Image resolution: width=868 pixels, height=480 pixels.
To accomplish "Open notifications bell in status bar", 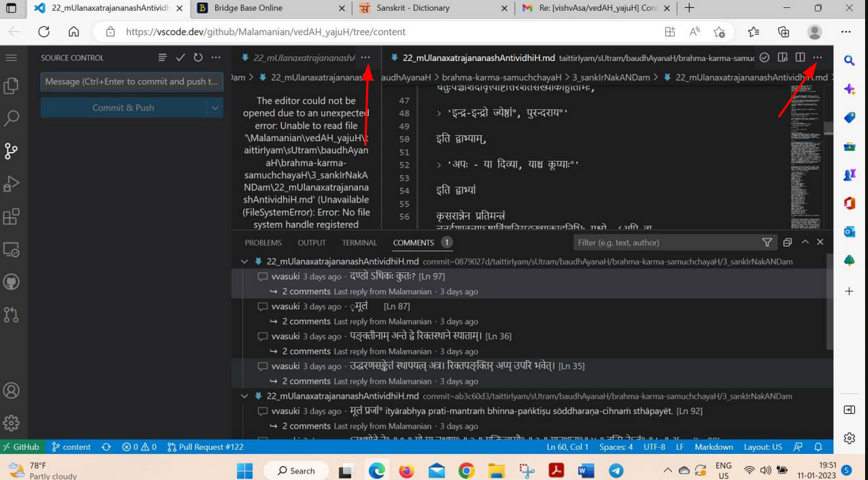I will click(x=818, y=447).
